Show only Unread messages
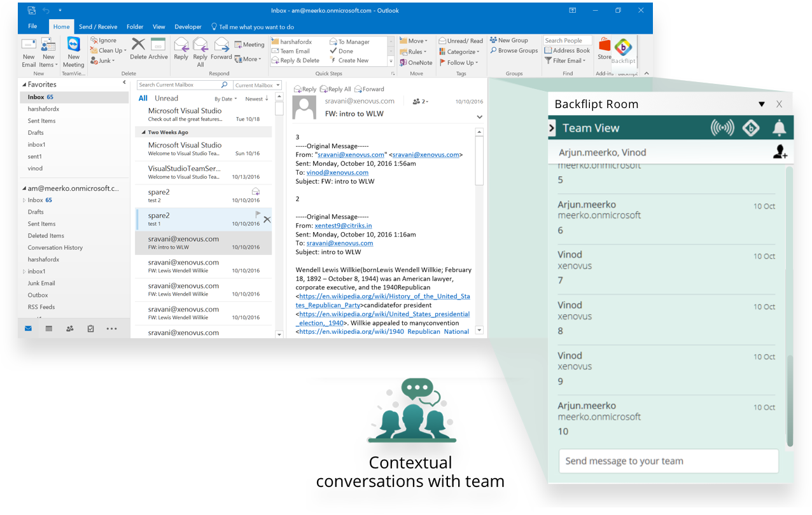Image resolution: width=812 pixels, height=515 pixels. coord(167,99)
